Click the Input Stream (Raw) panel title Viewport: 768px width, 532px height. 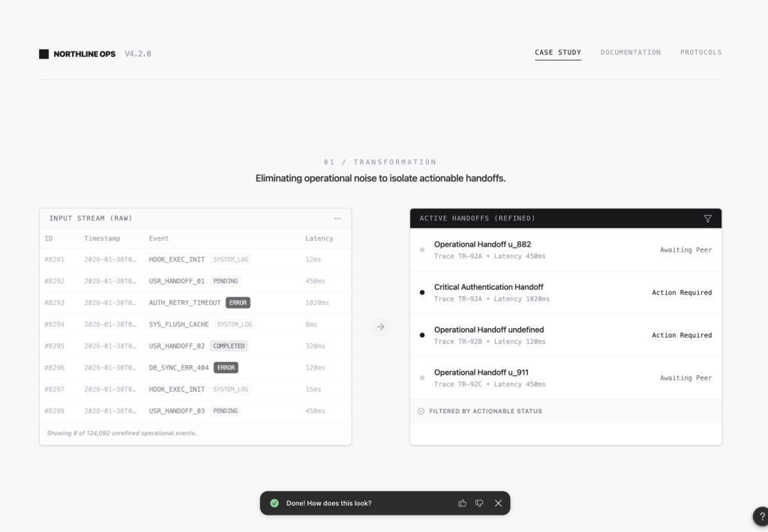click(x=91, y=218)
